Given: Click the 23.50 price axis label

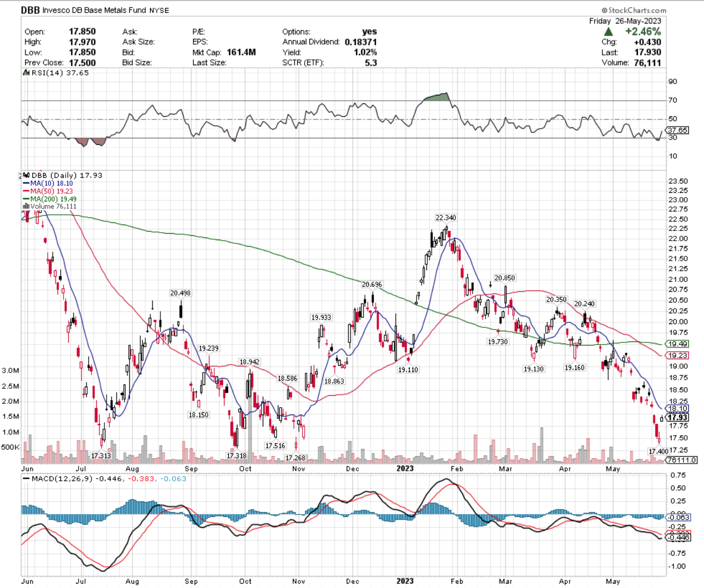Looking at the screenshot, I should (678, 181).
